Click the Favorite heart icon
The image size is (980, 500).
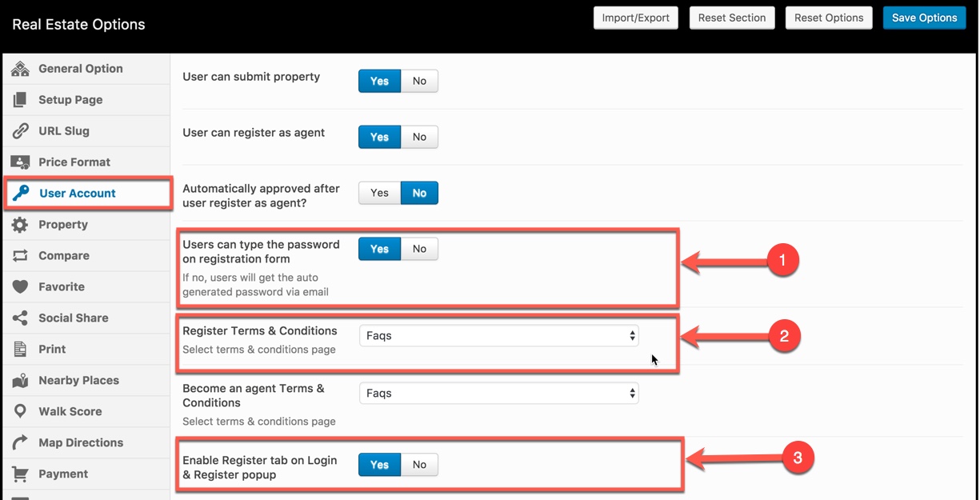coord(20,287)
